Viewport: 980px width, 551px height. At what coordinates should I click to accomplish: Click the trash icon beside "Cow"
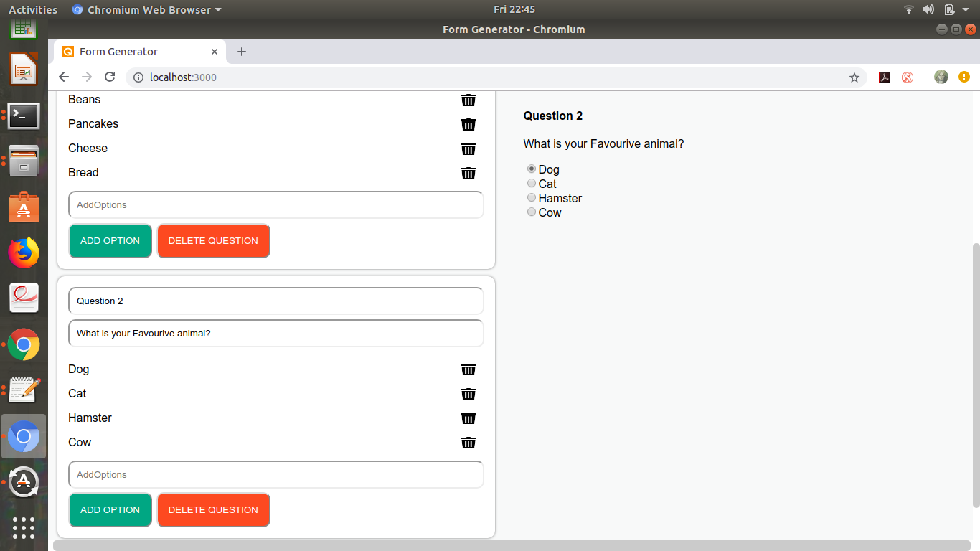click(468, 443)
